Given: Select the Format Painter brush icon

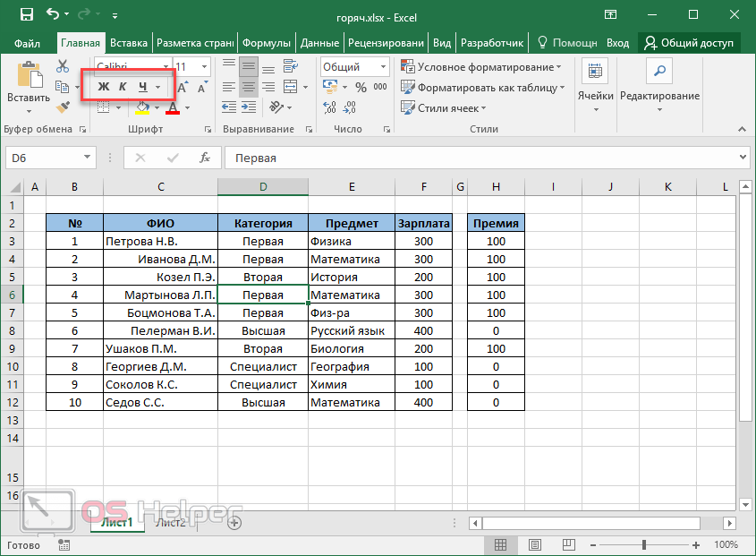Looking at the screenshot, I should 63,107.
